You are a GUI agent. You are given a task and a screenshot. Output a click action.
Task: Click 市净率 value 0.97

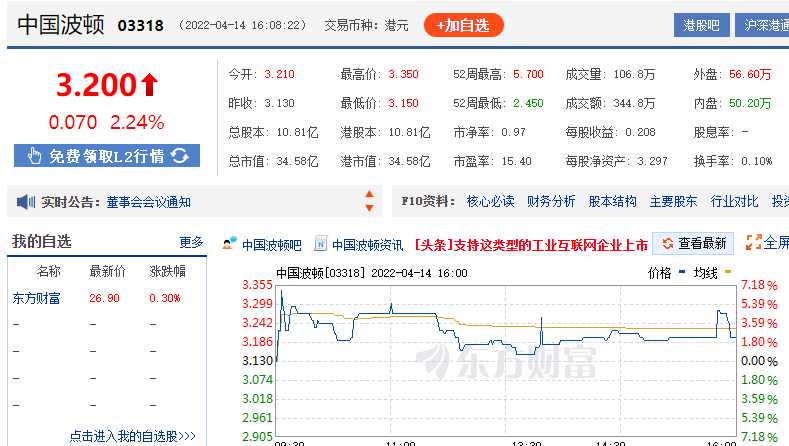point(513,132)
